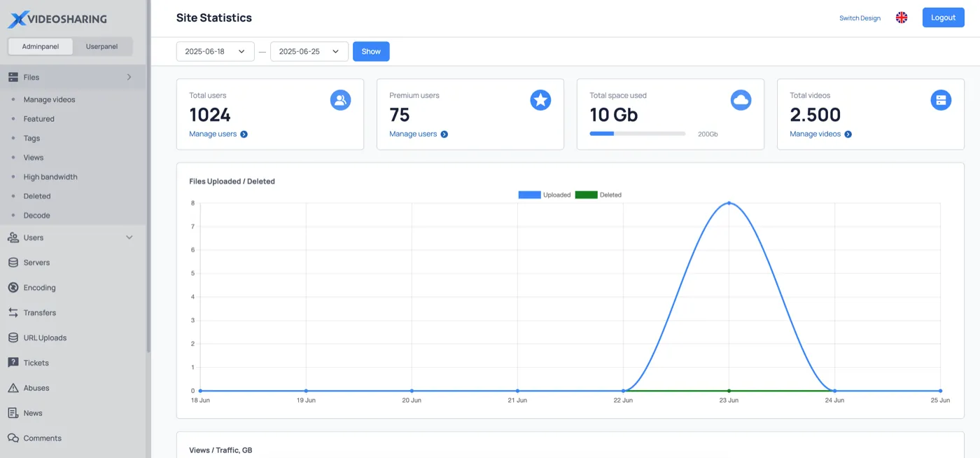
Task: Click Manage users link under Premium users
Action: tap(413, 134)
